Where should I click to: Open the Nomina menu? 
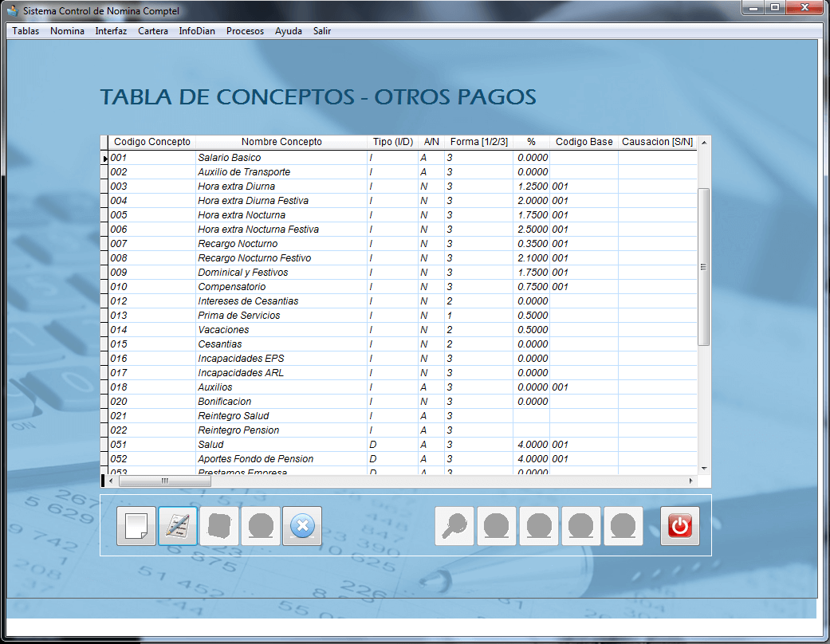click(x=67, y=31)
